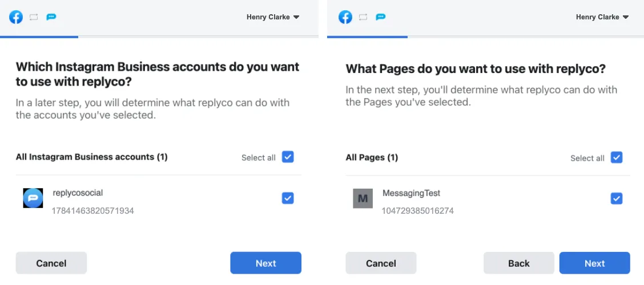
Task: Select the replycosocial account name
Action: (78, 192)
